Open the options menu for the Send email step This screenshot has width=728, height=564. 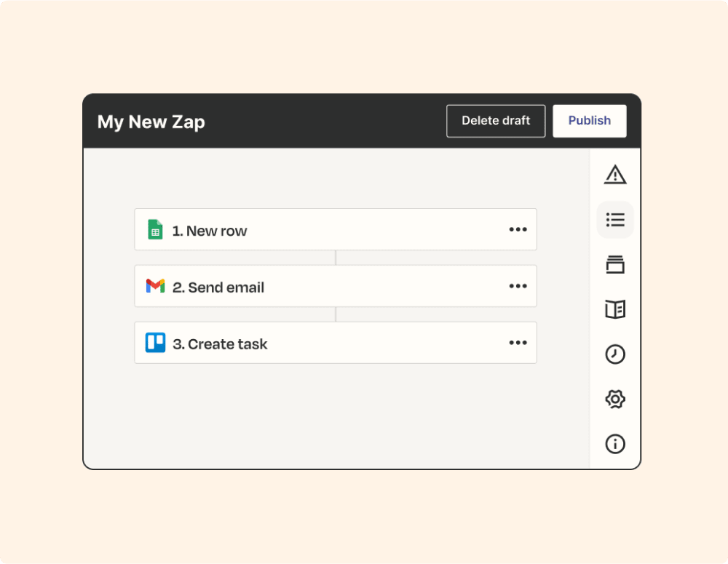[518, 286]
